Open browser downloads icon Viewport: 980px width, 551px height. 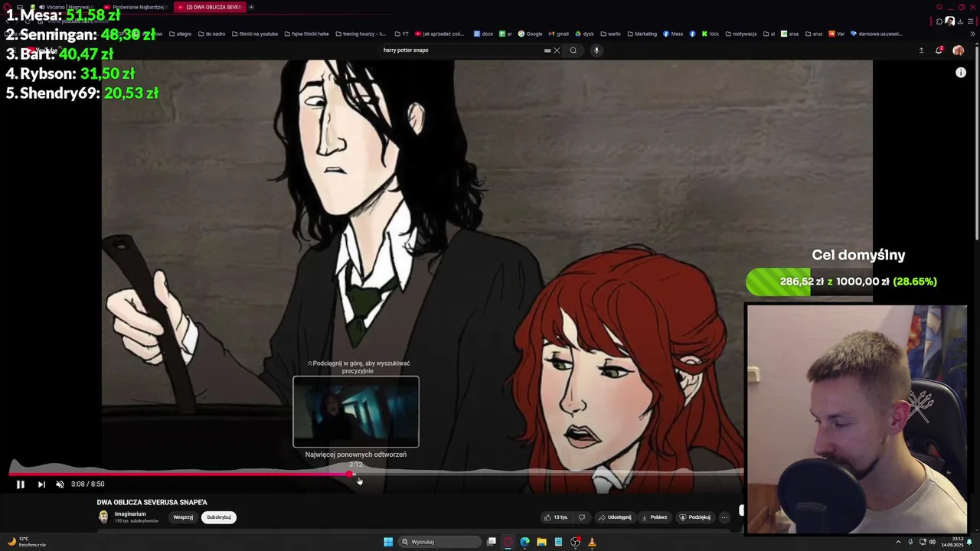tap(960, 21)
